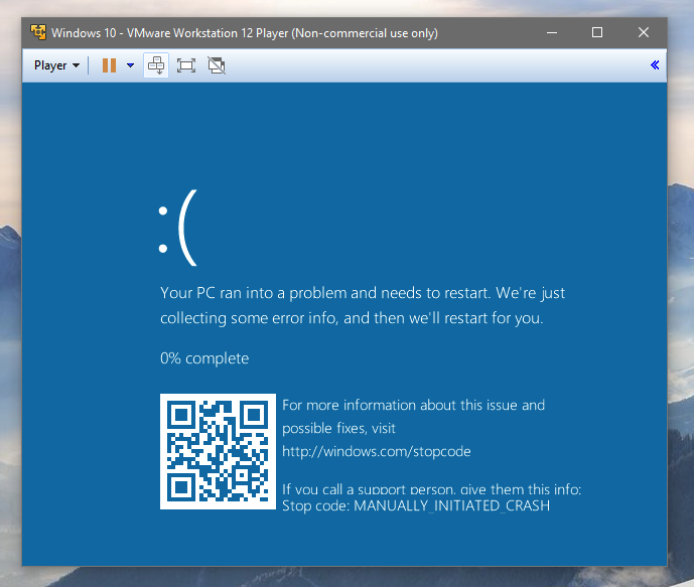
Task: Enter full screen mode
Action: click(186, 66)
